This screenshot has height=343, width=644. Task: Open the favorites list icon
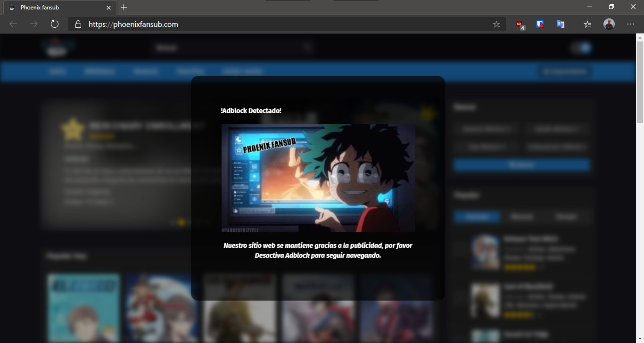point(587,24)
